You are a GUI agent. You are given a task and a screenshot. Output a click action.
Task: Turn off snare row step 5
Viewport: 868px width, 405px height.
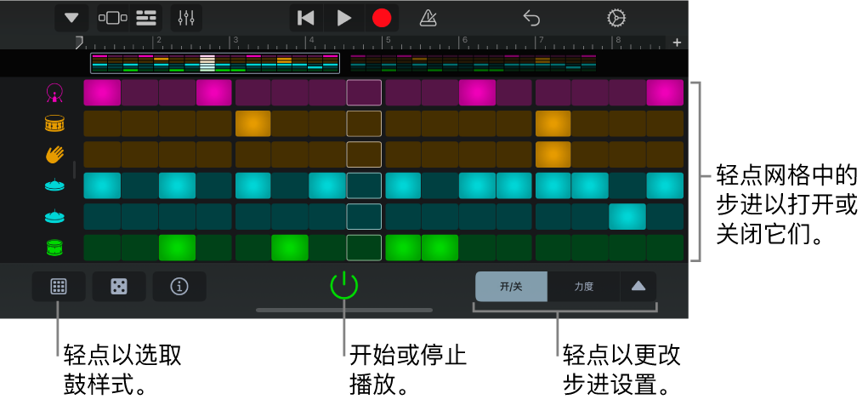click(253, 123)
